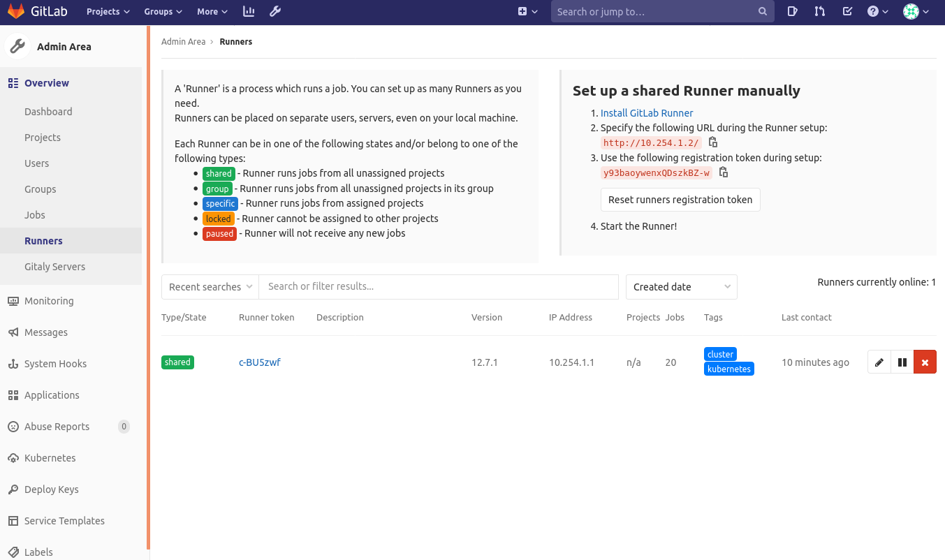Screen dimensions: 945x560
Task: Copy the registration token to clipboard
Action: click(724, 172)
